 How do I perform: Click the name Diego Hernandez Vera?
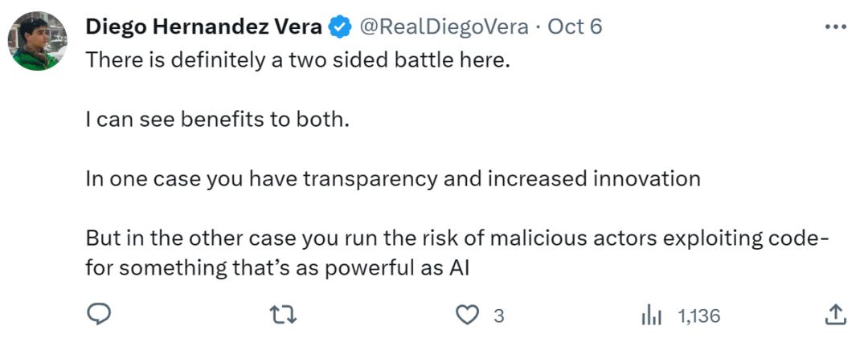[x=204, y=27]
